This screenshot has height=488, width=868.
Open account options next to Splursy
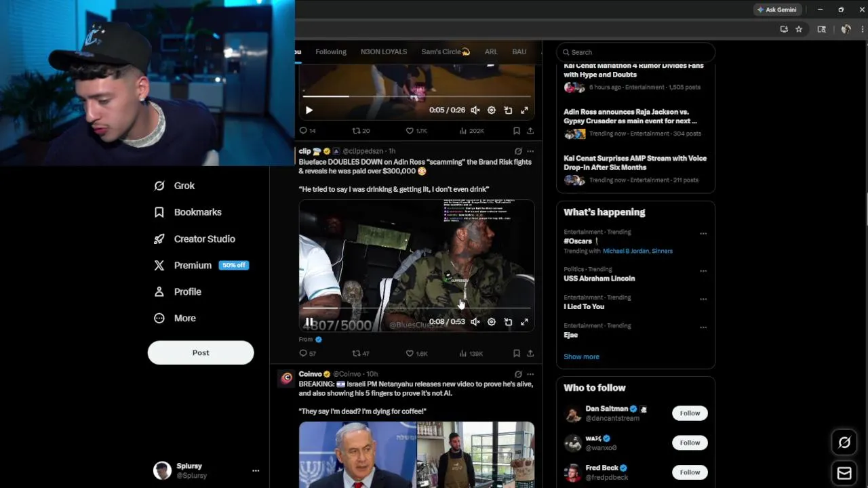256,470
